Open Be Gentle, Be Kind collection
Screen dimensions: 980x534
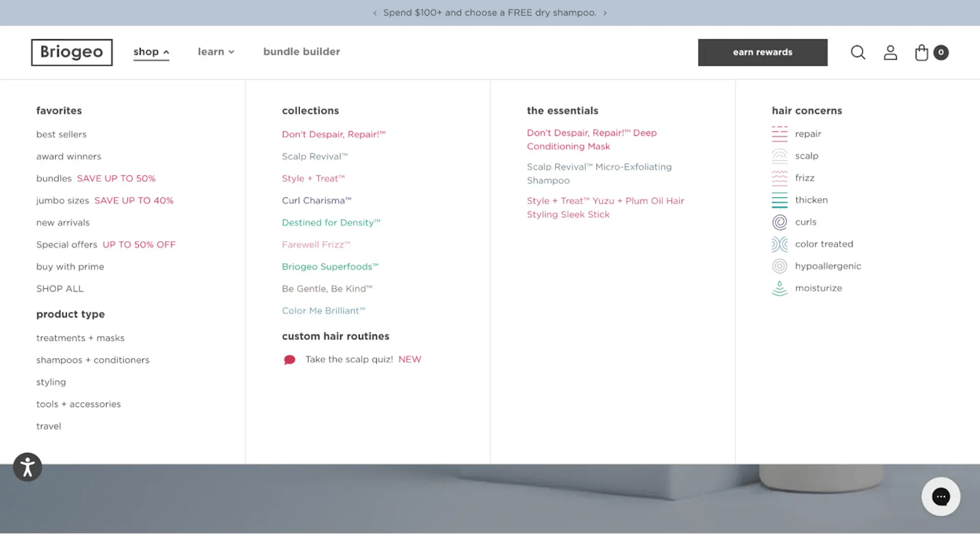pyautogui.click(x=327, y=288)
